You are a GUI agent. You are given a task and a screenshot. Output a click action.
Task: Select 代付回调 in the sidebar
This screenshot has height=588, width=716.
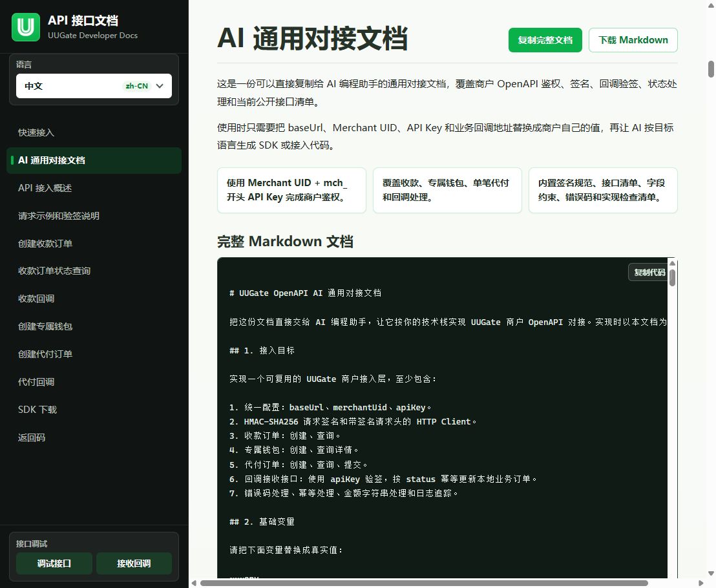point(36,382)
